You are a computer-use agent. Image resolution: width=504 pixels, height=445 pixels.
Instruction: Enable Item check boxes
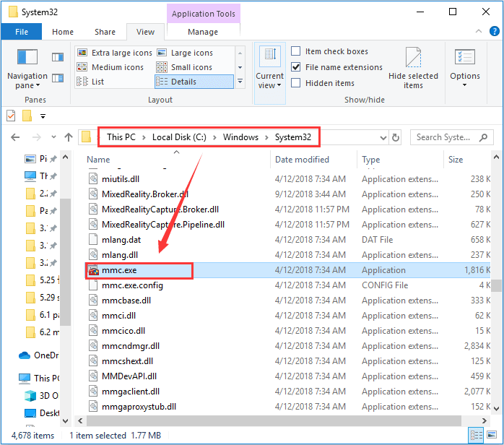[296, 51]
